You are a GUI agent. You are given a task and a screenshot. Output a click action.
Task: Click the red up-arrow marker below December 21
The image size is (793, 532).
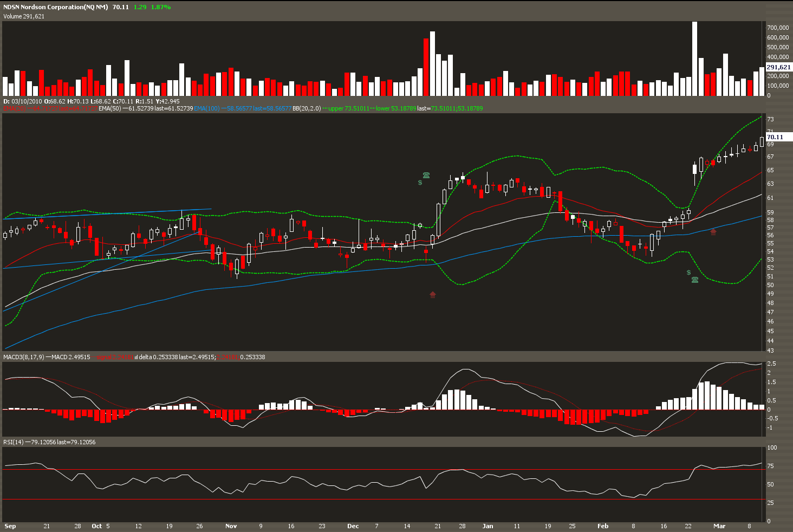point(432,294)
